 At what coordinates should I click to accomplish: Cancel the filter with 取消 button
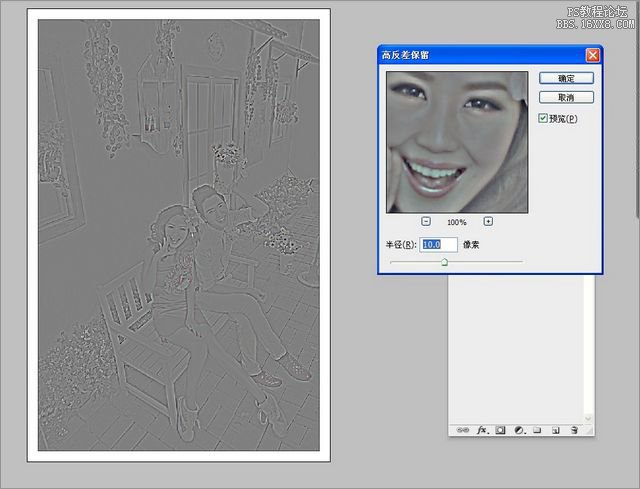tap(566, 97)
